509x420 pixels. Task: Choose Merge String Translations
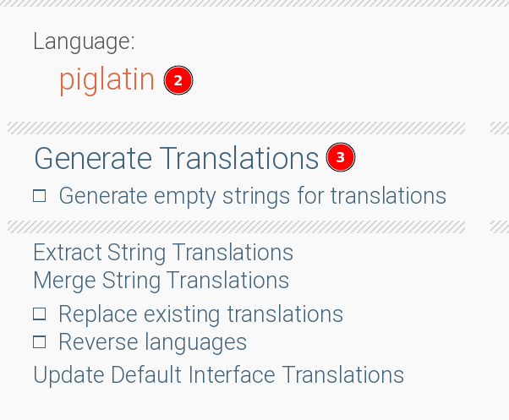click(x=161, y=280)
